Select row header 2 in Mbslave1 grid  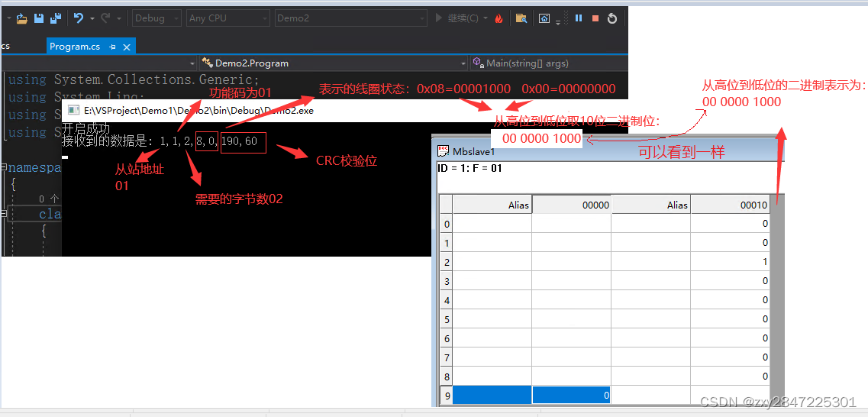[446, 262]
